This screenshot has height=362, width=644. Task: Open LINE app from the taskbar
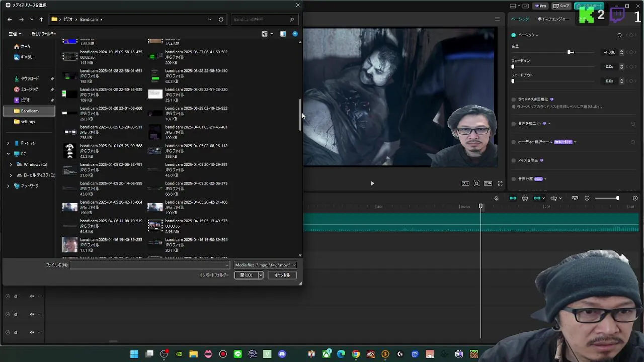[237, 354]
